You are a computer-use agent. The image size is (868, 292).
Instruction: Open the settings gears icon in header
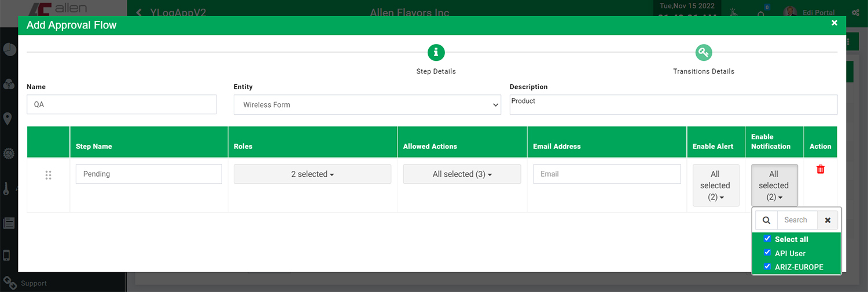point(855,12)
